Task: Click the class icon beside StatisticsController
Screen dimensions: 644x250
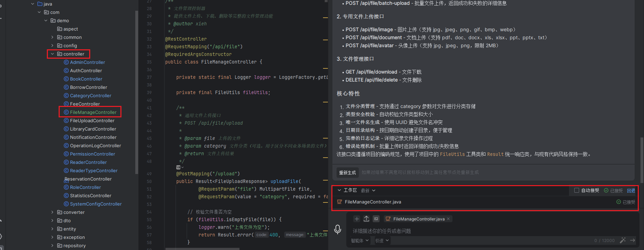Action: (x=66, y=195)
